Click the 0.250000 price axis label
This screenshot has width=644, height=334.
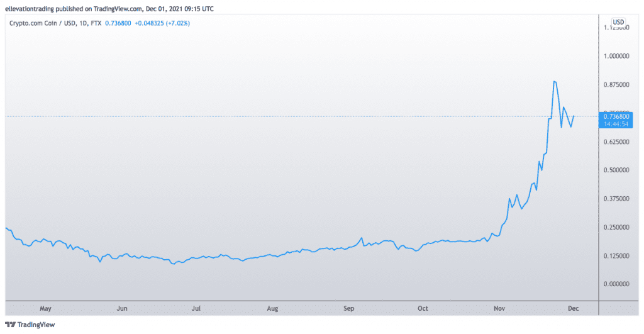pos(616,227)
